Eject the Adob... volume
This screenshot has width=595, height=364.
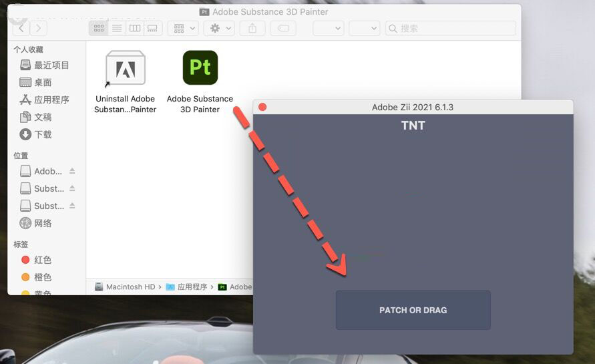tap(72, 171)
